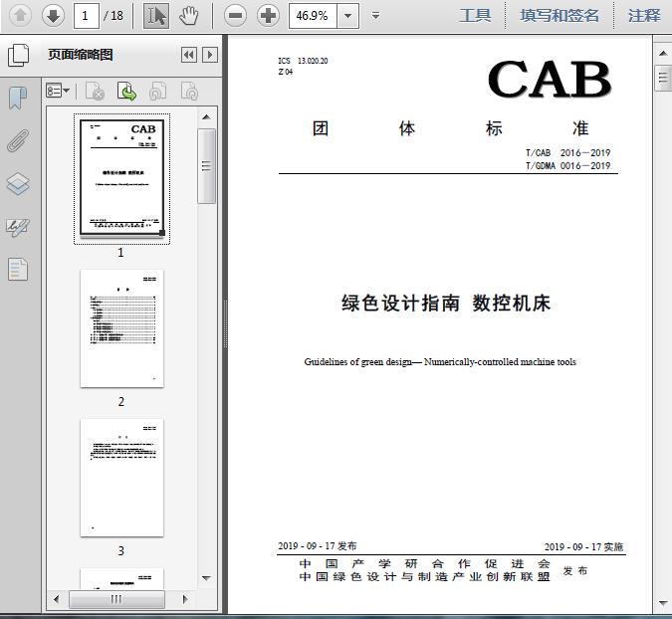This screenshot has width=672, height=619.
Task: Click the standard number T/CAB 2016—2019
Action: 567,153
